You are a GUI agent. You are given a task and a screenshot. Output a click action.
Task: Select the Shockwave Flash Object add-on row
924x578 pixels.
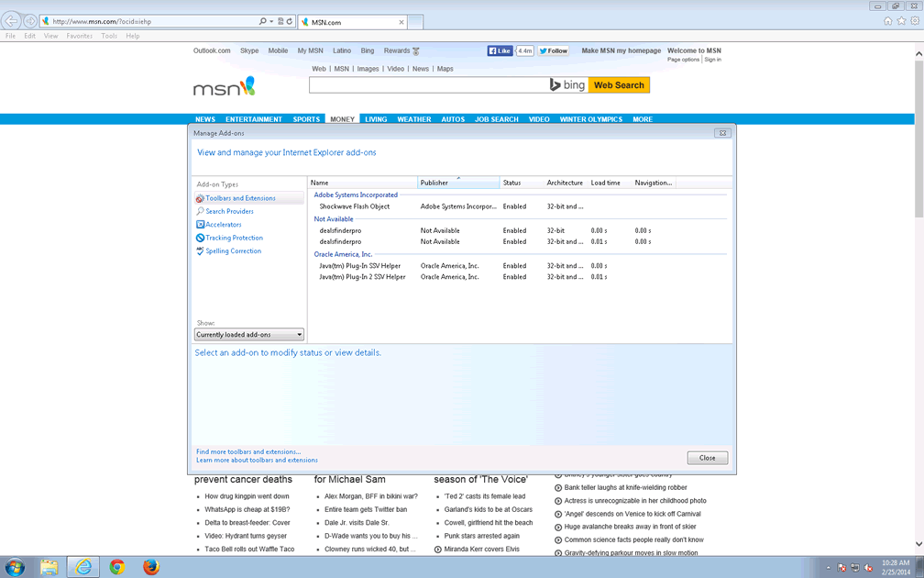click(x=355, y=206)
